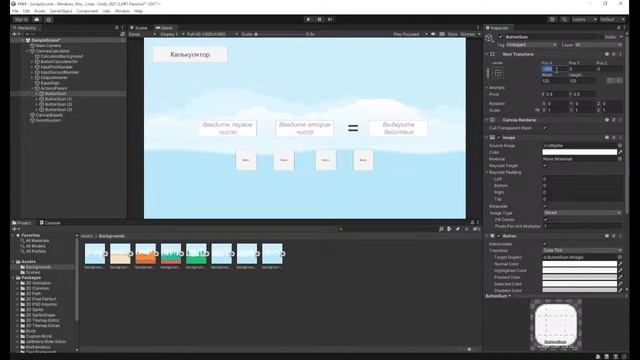Select the Project tab
Image resolution: width=640 pixels, height=360 pixels.
(22, 223)
